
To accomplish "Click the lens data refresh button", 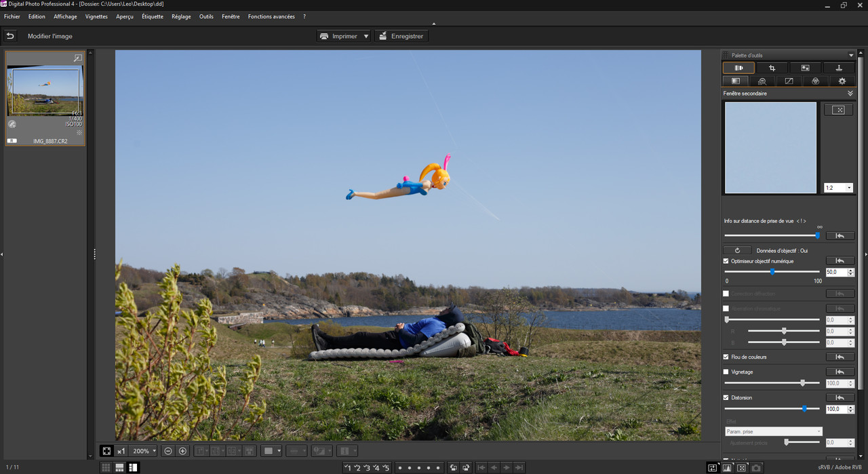I will click(x=738, y=250).
